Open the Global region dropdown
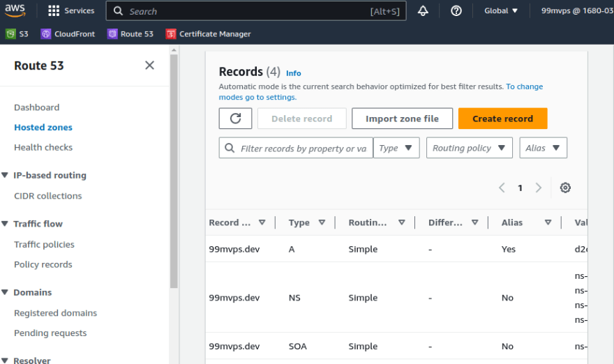This screenshot has width=614, height=364. tap(501, 10)
